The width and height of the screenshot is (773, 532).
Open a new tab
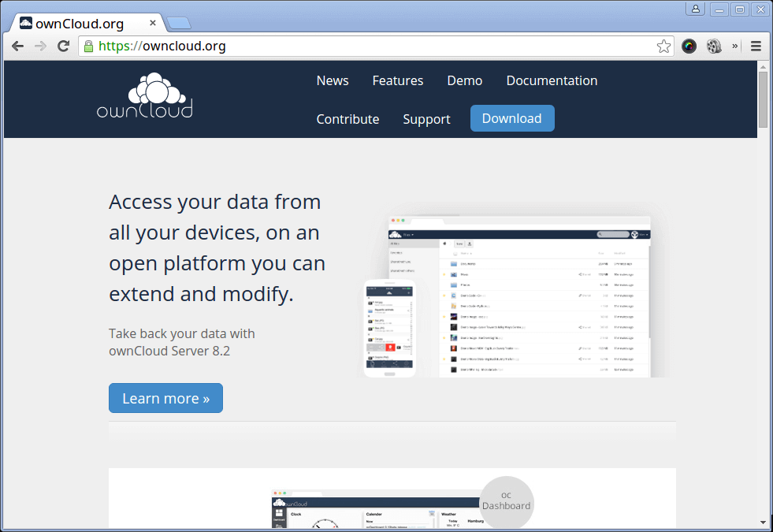point(178,23)
